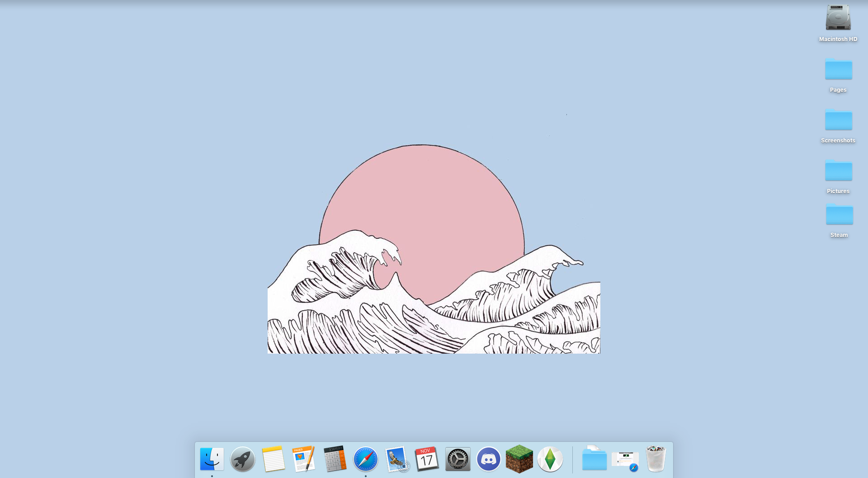The height and width of the screenshot is (478, 868).
Task: Click the Screenshots folder label
Action: 838,141
